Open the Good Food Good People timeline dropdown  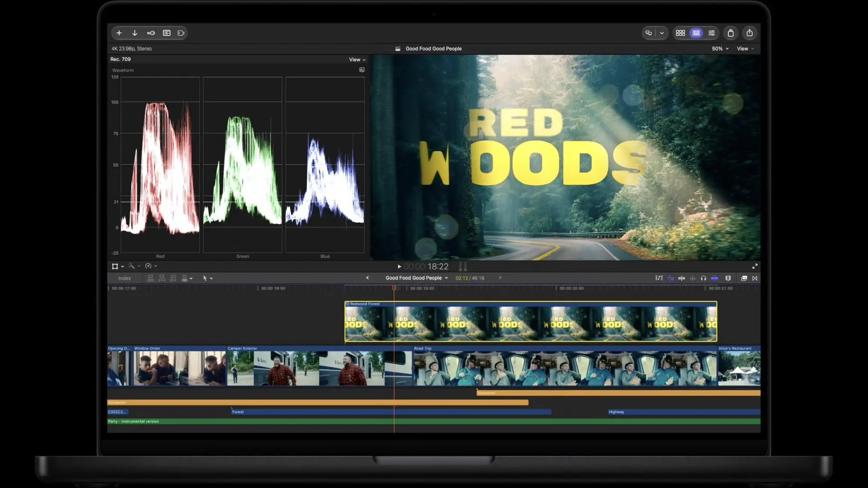click(416, 278)
